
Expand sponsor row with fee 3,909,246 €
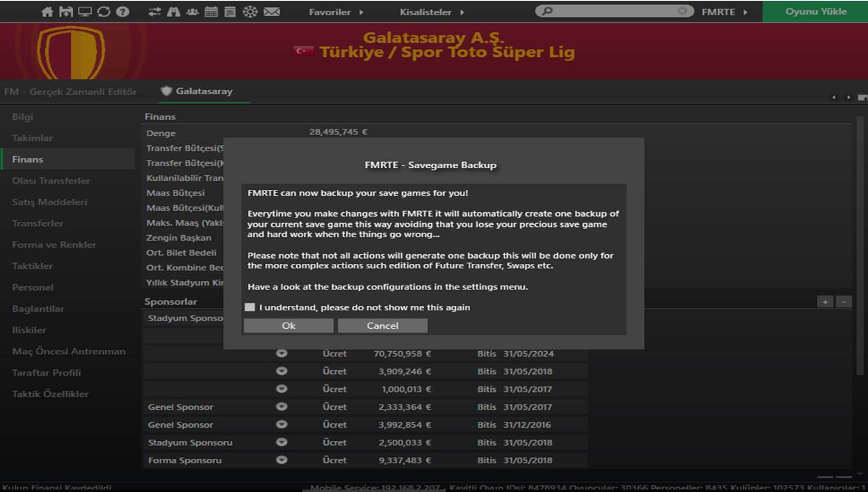click(x=281, y=371)
